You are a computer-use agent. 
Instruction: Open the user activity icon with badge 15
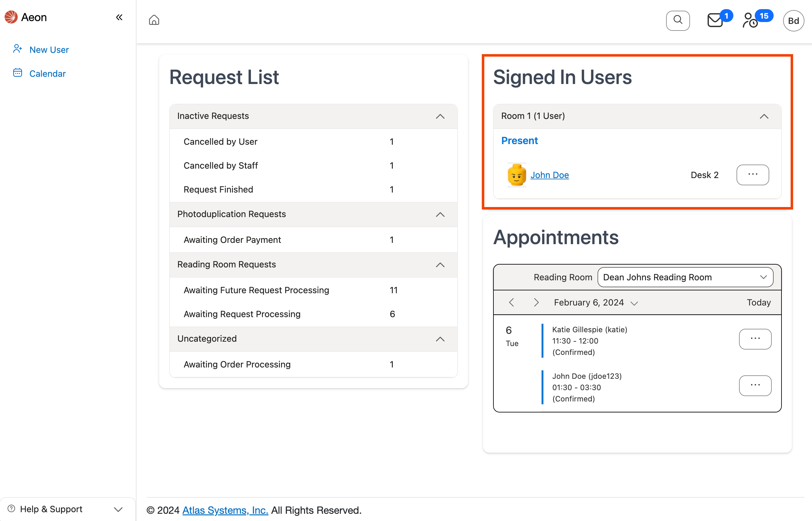point(750,20)
